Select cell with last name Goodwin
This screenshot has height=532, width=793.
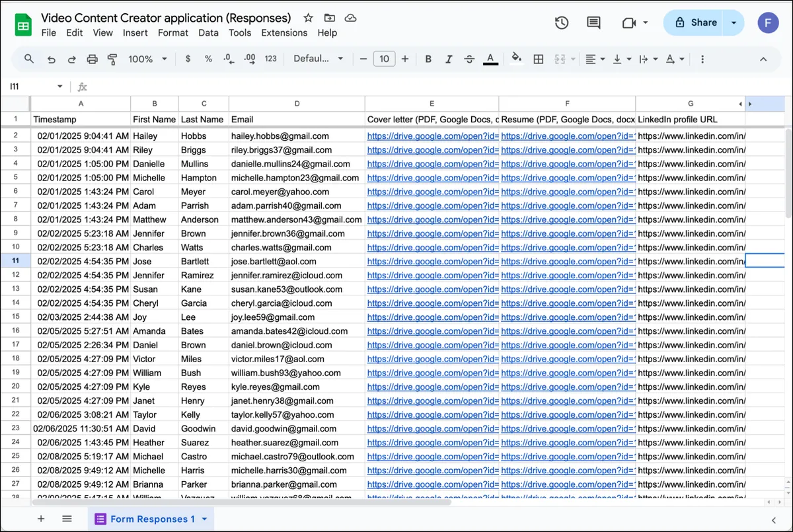click(x=204, y=429)
